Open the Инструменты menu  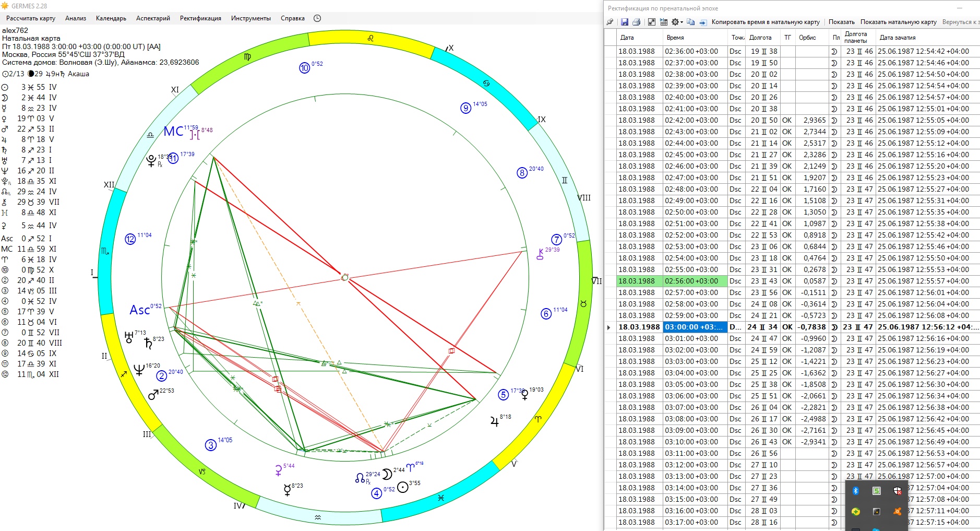coord(250,18)
